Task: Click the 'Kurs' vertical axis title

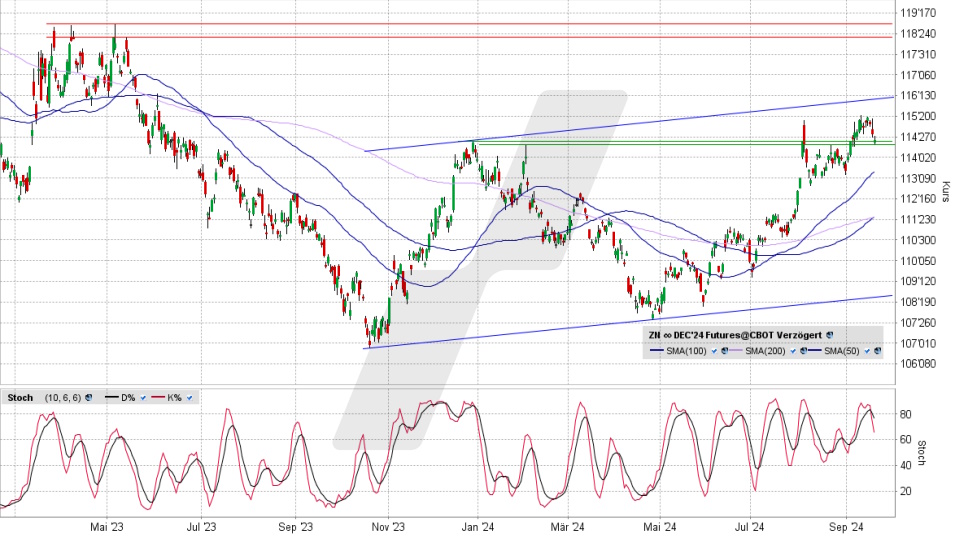Action: [x=945, y=192]
